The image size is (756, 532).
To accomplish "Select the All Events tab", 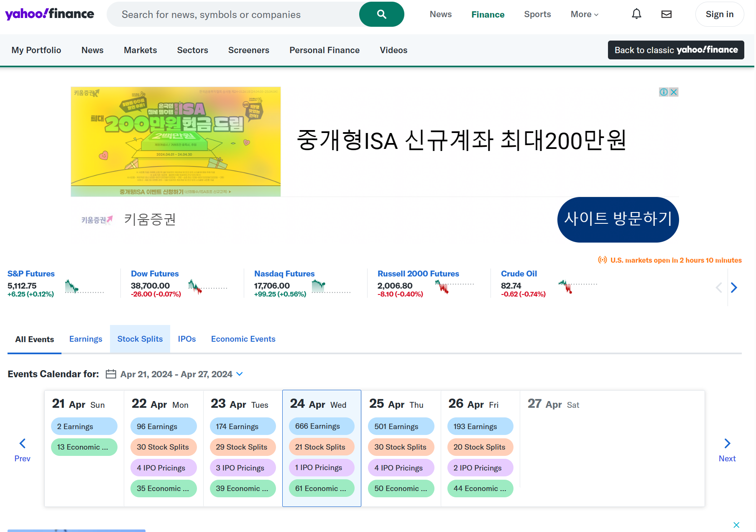I will pyautogui.click(x=35, y=339).
